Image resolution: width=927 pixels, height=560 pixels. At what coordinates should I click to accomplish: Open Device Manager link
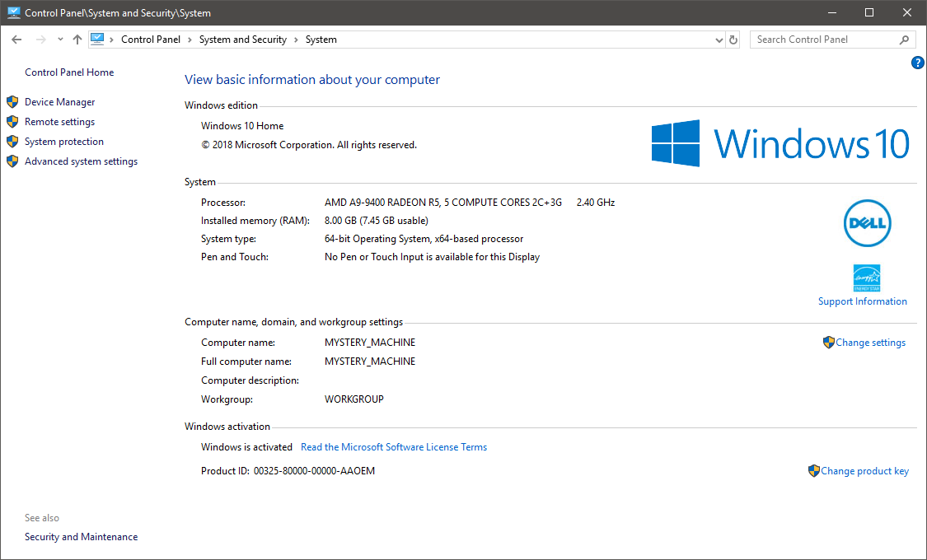(59, 101)
